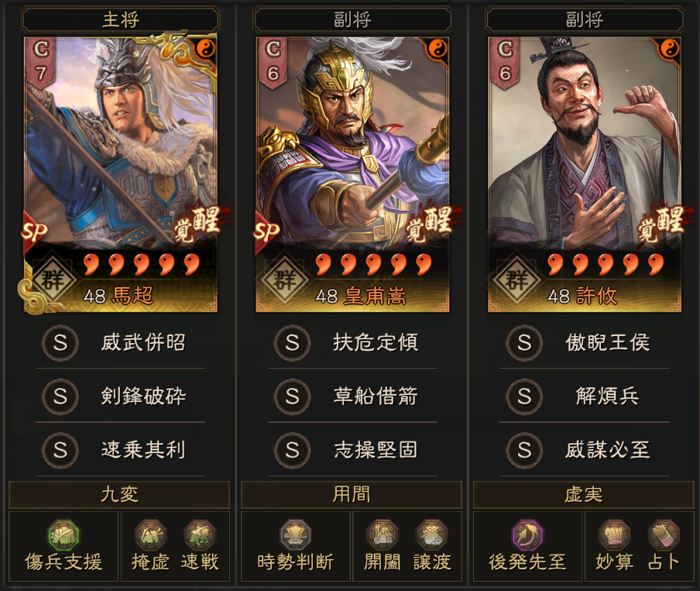Click yin-yang badge on 許攸 card
The width and height of the screenshot is (700, 591).
click(669, 48)
